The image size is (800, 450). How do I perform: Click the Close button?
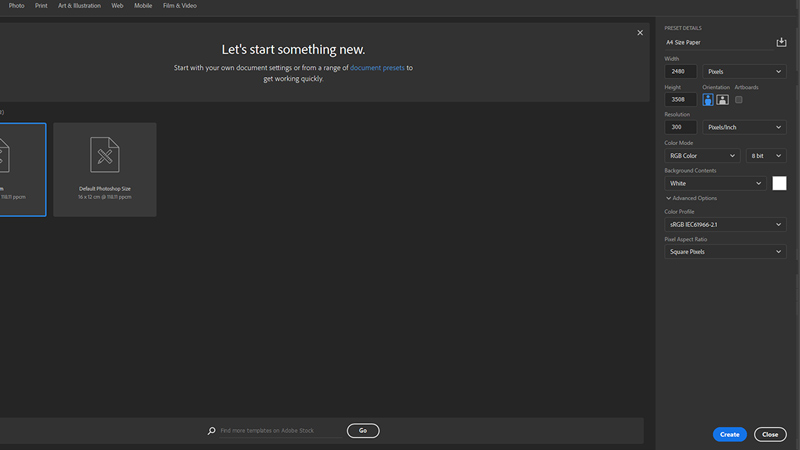[x=770, y=434]
